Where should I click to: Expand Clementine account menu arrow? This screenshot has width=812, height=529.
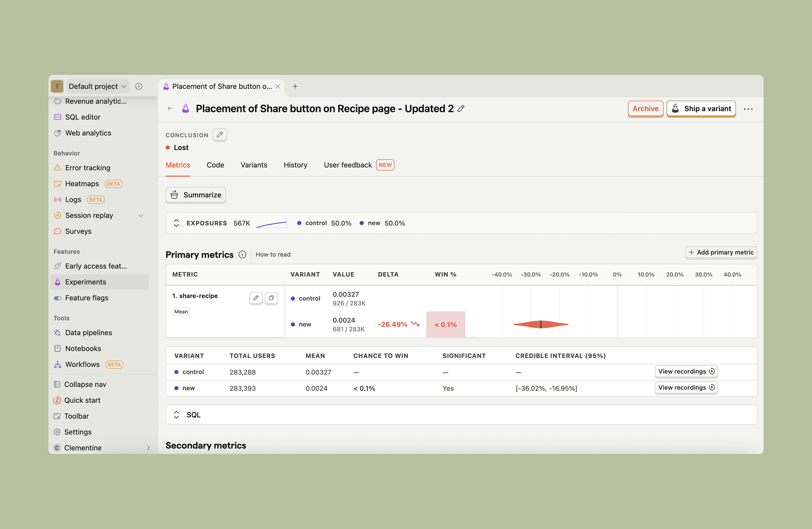(x=148, y=448)
